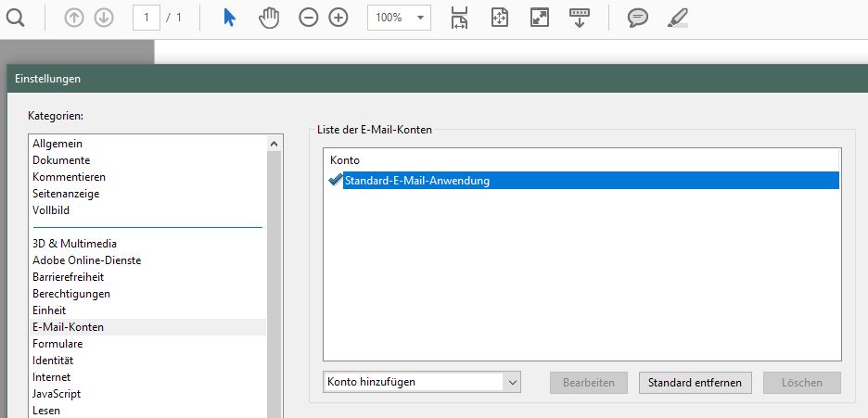Go to next page arrow
This screenshot has width=868, height=418.
tap(103, 18)
